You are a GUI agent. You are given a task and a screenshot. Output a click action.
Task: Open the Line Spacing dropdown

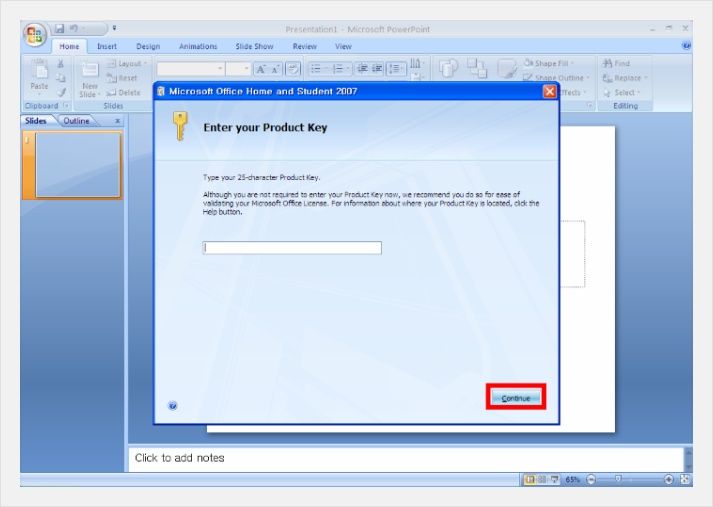[397, 69]
